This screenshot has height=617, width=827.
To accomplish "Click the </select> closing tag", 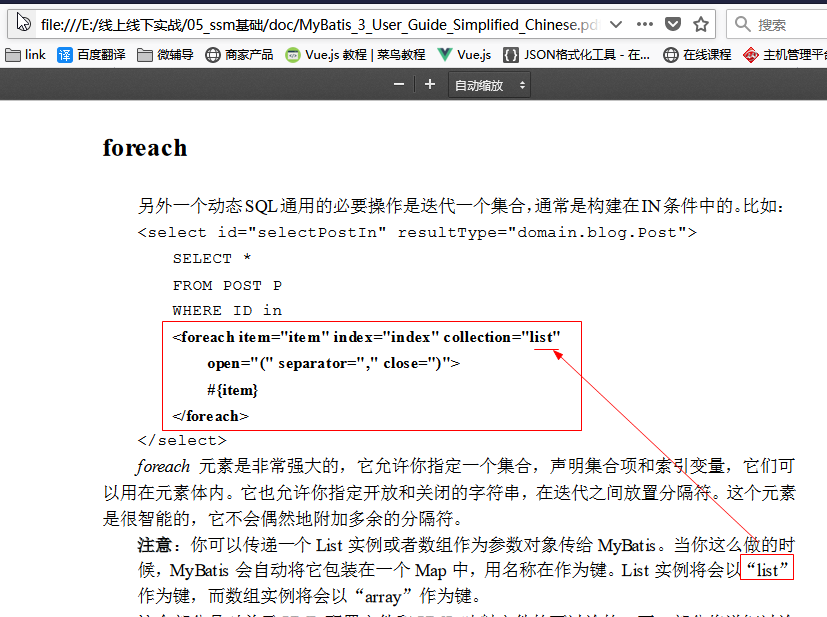I will (x=182, y=440).
